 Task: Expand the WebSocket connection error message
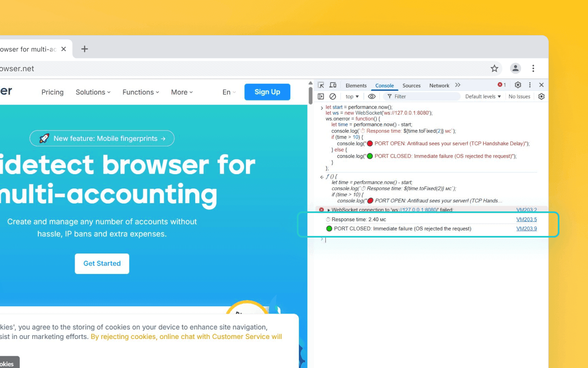tap(329, 210)
